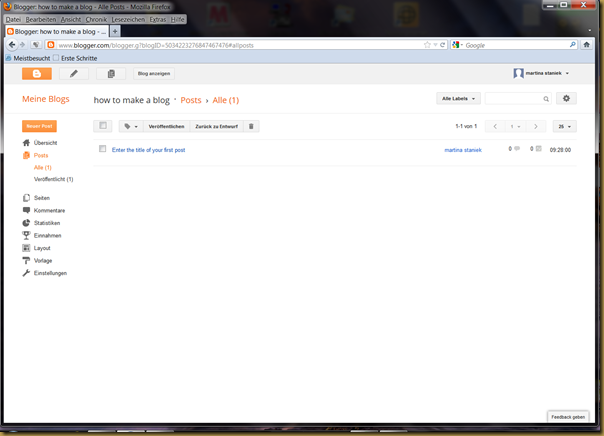Image resolution: width=604 pixels, height=436 pixels.
Task: Open the Lesezeichen menu
Action: 128,20
